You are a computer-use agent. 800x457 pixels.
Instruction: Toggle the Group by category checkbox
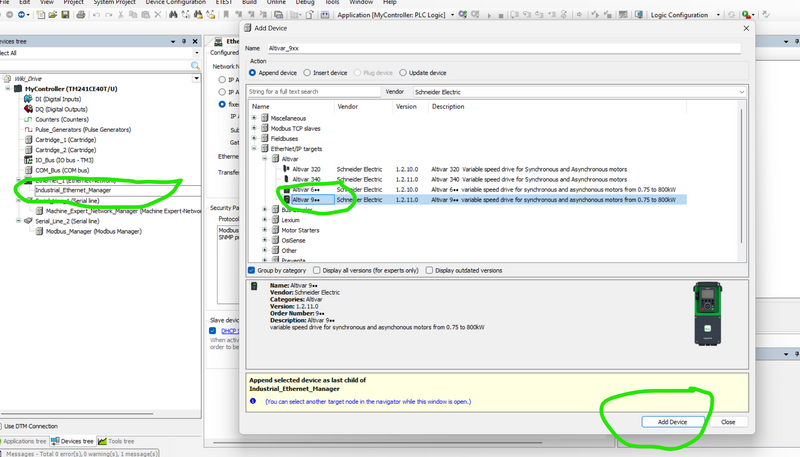(x=252, y=270)
